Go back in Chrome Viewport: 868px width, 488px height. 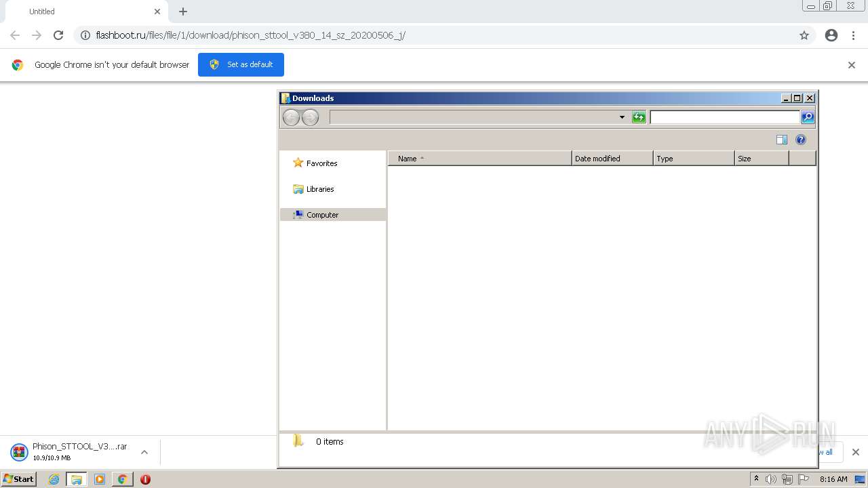[x=15, y=35]
